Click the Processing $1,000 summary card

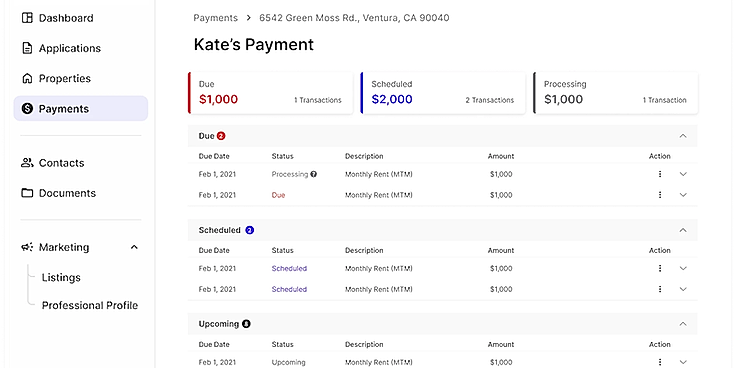pyautogui.click(x=615, y=93)
